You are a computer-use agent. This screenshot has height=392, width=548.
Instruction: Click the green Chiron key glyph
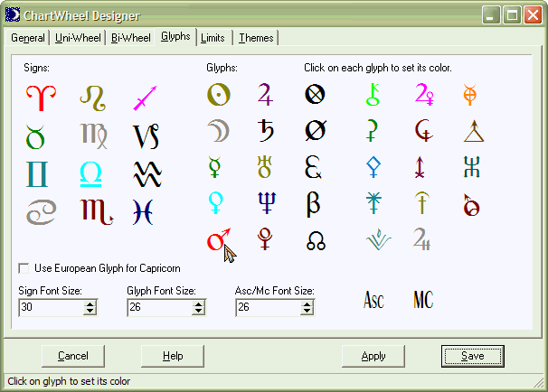373,94
